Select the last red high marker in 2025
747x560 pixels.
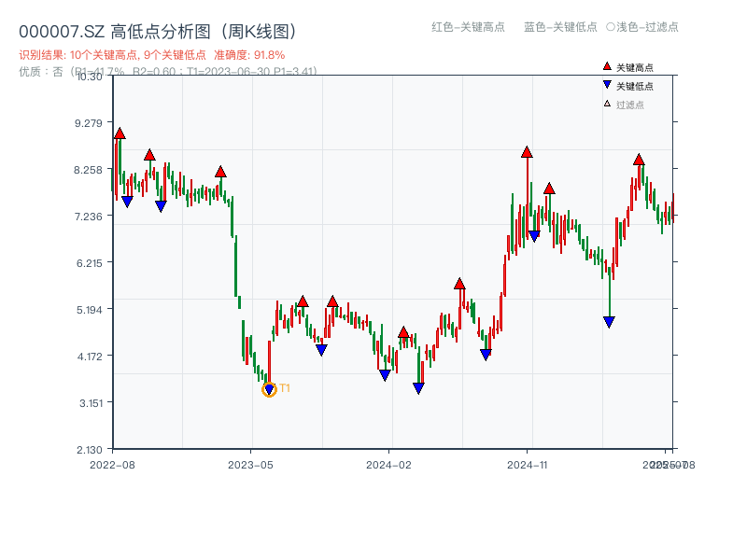(639, 160)
